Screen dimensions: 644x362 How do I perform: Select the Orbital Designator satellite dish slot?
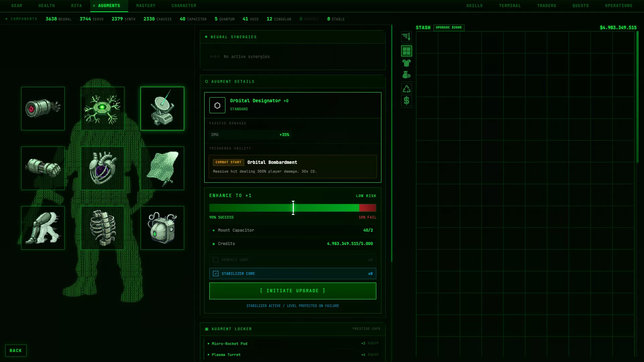pyautogui.click(x=162, y=109)
